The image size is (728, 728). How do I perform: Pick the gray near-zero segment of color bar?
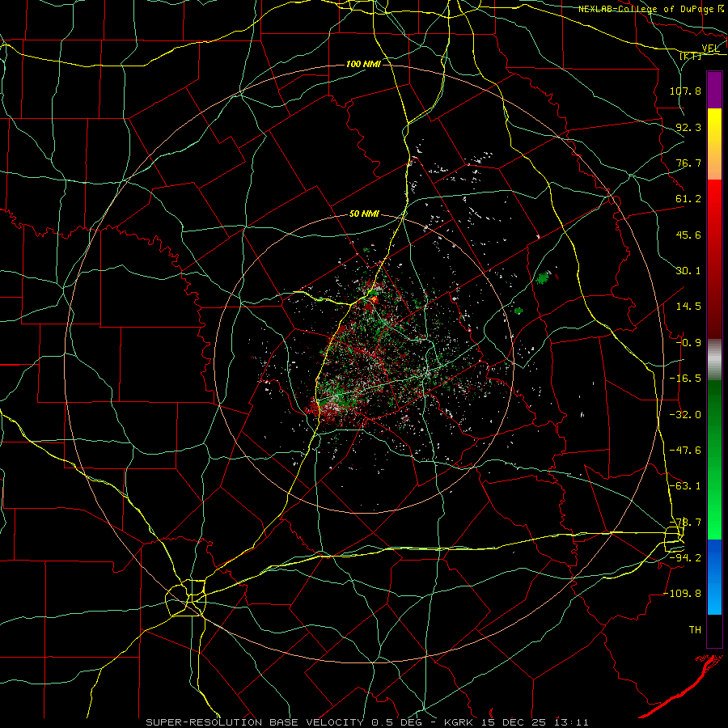click(714, 360)
